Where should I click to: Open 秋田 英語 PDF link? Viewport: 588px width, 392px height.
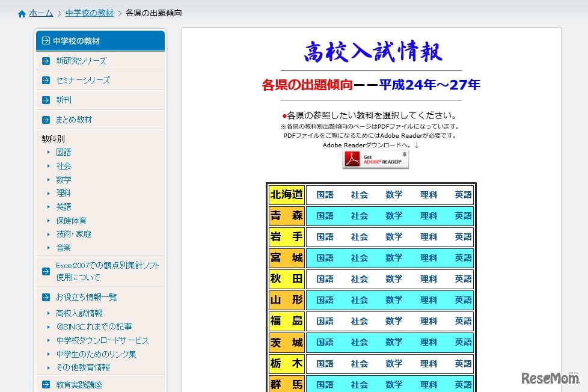tap(463, 279)
